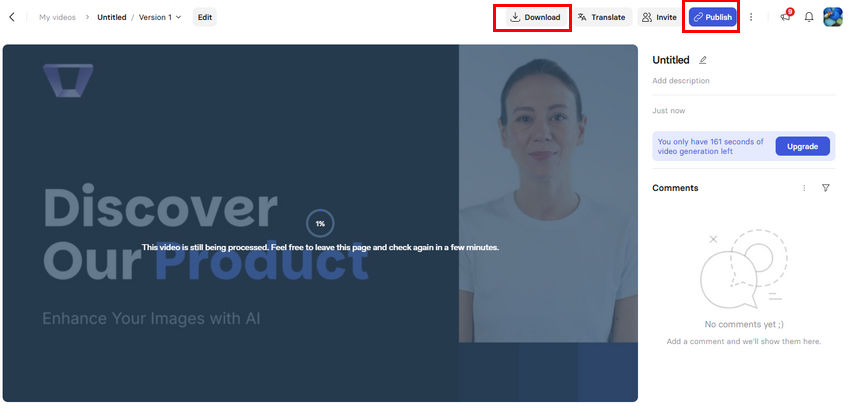Click the 'No comments yet ;)' text
Image resolution: width=850 pixels, height=408 pixels.
[x=744, y=325]
